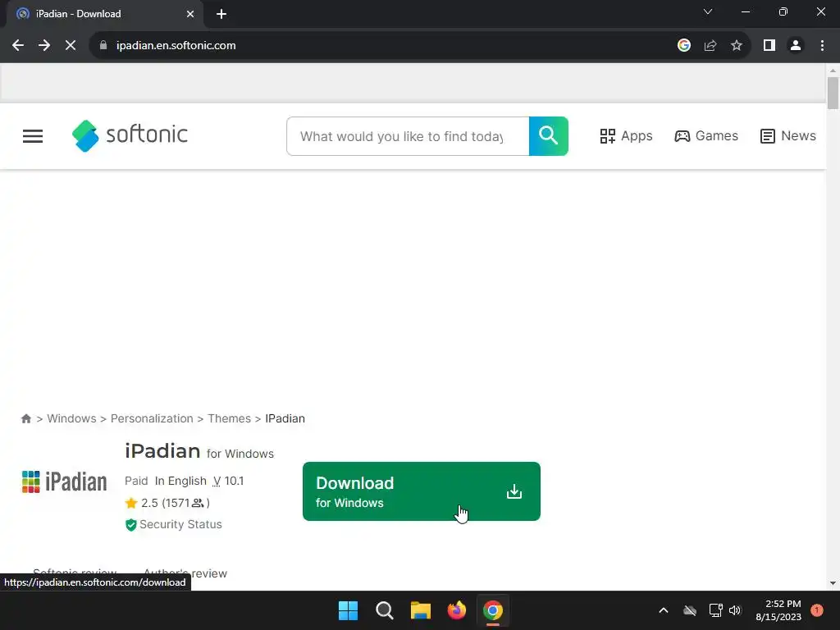The height and width of the screenshot is (630, 840).
Task: Click the 'In English' language label
Action: 180,481
